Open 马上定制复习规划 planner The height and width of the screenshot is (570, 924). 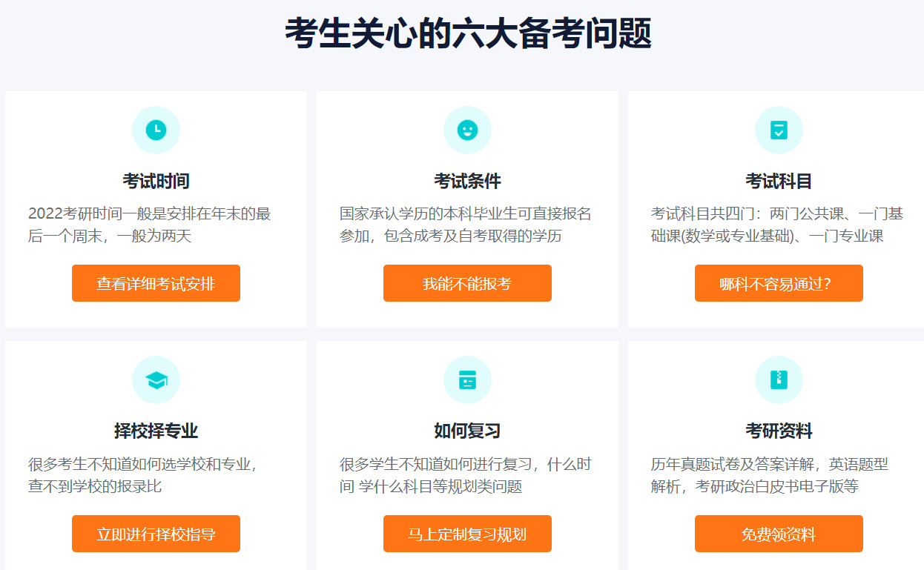point(467,533)
